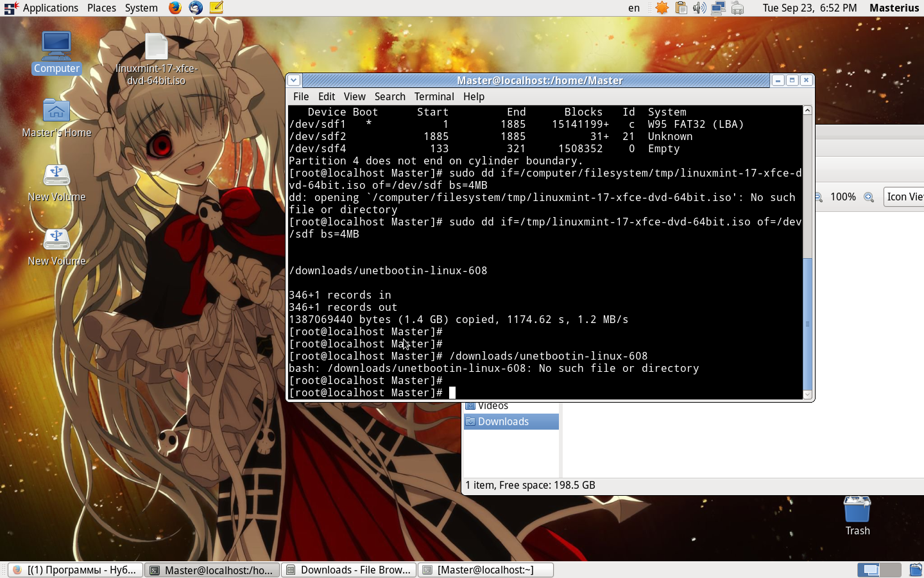Viewport: 924px width, 578px height.
Task: Click the lone /downloads/unetbootin-linux-608 output line
Action: coord(388,270)
